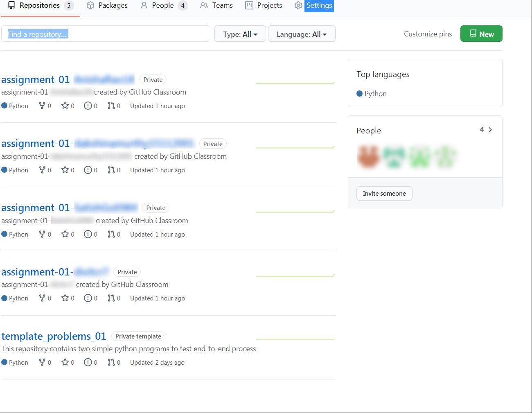The height and width of the screenshot is (413, 532).
Task: Open the template_problems_01 repository
Action: pyautogui.click(x=54, y=336)
